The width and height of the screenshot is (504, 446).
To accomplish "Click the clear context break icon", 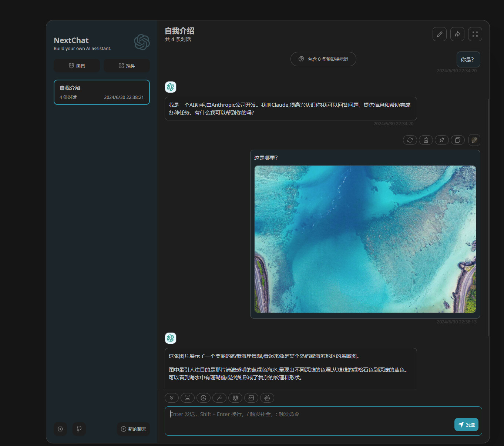I will tap(251, 398).
